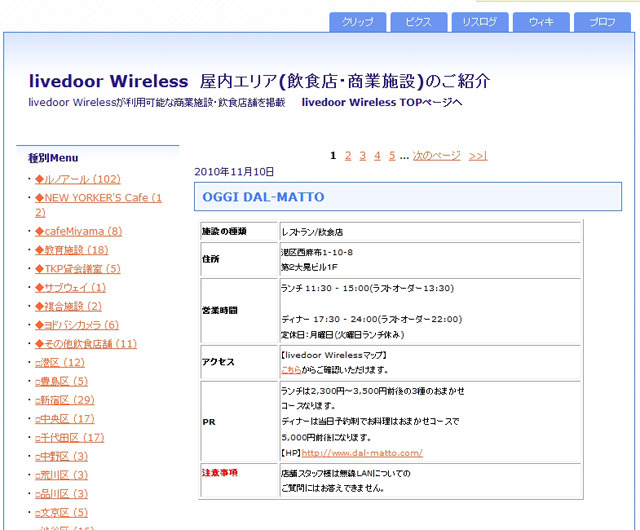Click the ランチは2,300円〜3,500円 PR line
Image resolution: width=640 pixels, height=530 pixels.
point(373,391)
